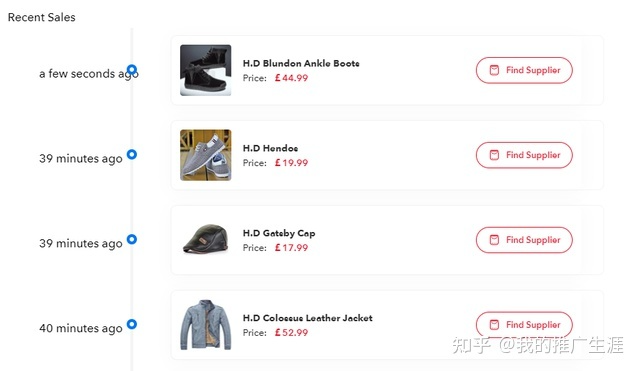The image size is (640, 371).
Task: Select the timeline dot beside H.D Hendos
Action: tap(132, 154)
